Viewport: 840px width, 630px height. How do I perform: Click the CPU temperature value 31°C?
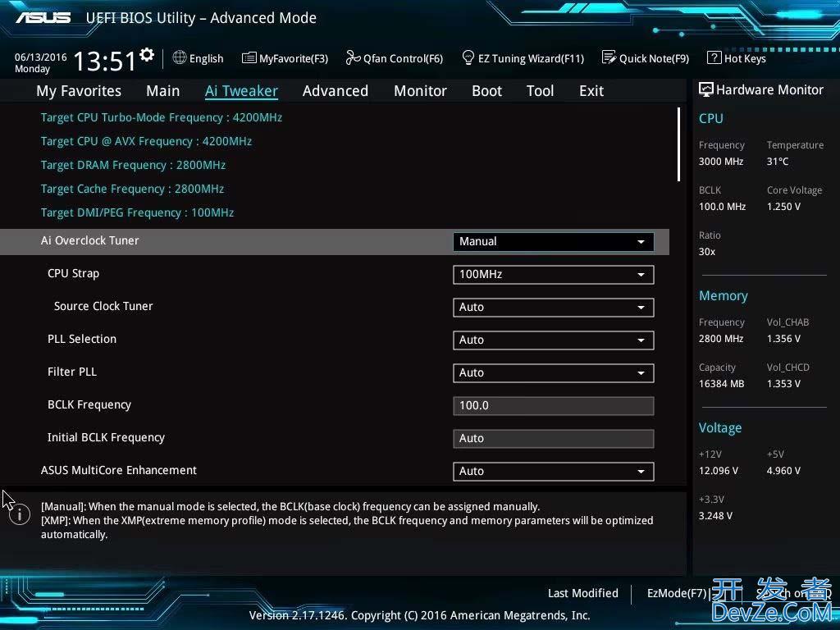[x=778, y=162]
